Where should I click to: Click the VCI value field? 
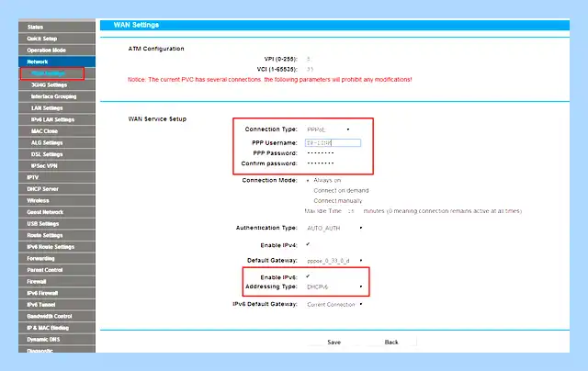(x=311, y=69)
